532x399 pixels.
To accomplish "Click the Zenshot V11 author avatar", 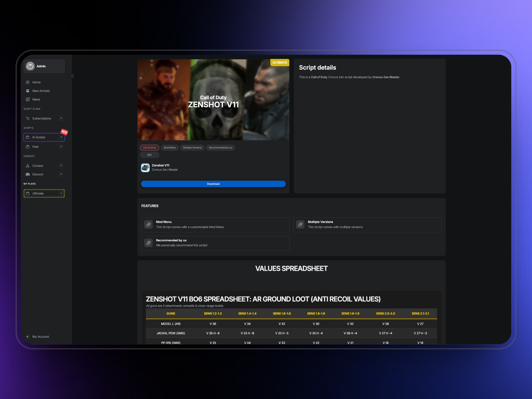I will [x=145, y=168].
